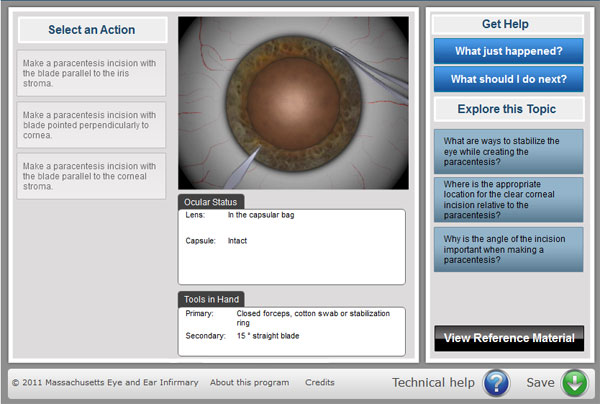This screenshot has width=600, height=404.
Task: Click the 'What just happened?' button
Action: point(509,51)
